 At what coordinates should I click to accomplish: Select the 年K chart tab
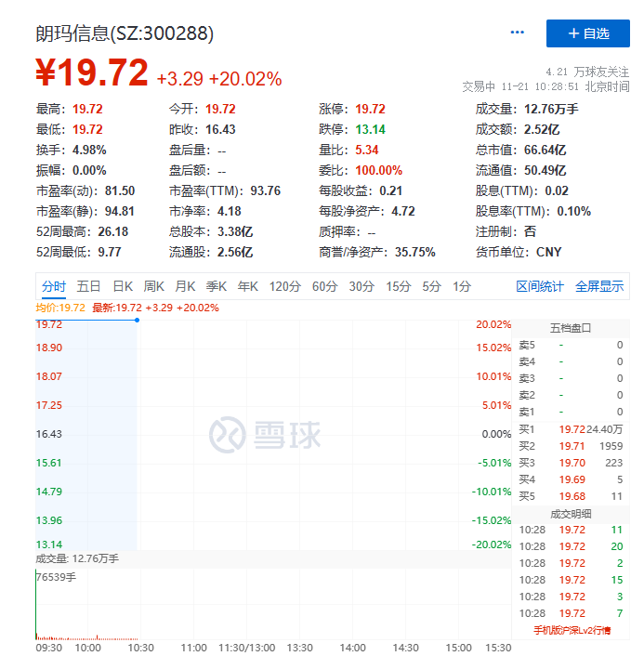(x=247, y=286)
